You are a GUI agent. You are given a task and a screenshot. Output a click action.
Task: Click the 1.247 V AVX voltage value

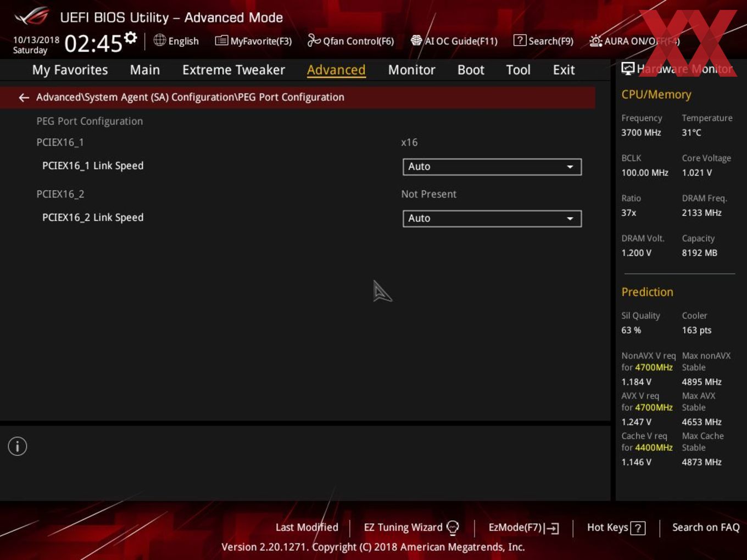click(637, 422)
